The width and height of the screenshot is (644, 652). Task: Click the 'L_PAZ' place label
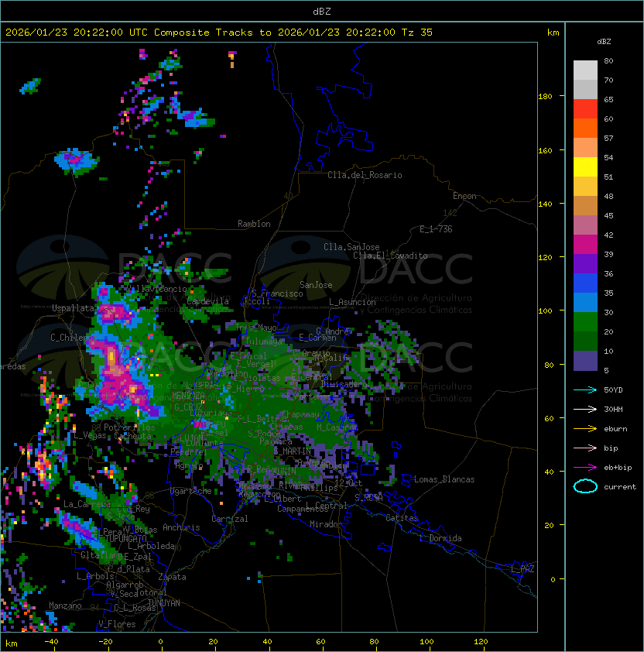click(x=522, y=569)
